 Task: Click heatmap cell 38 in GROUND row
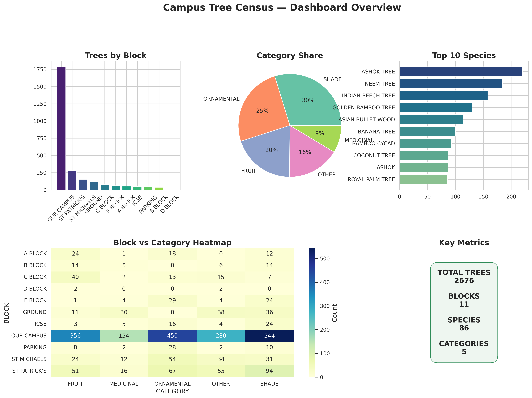coord(221,312)
